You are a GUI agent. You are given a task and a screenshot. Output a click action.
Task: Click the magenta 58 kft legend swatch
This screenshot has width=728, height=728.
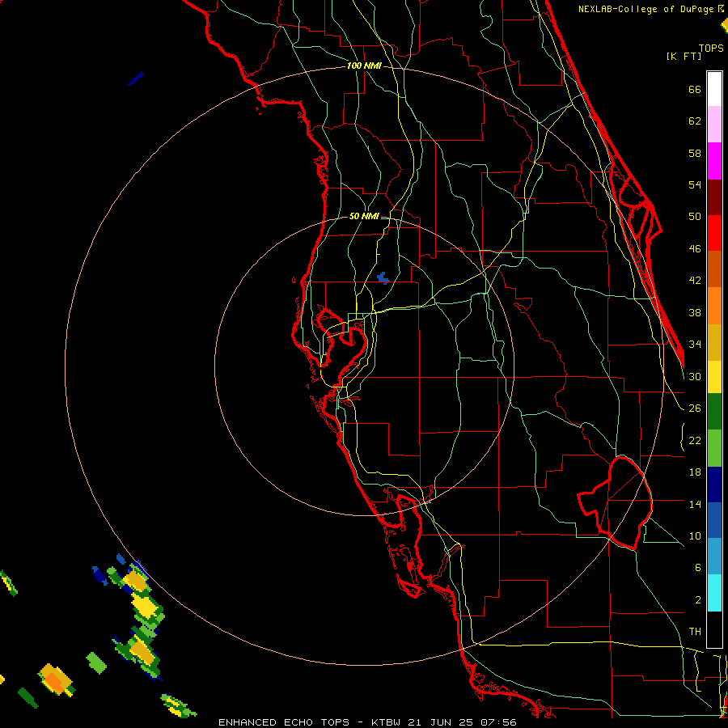tap(714, 161)
